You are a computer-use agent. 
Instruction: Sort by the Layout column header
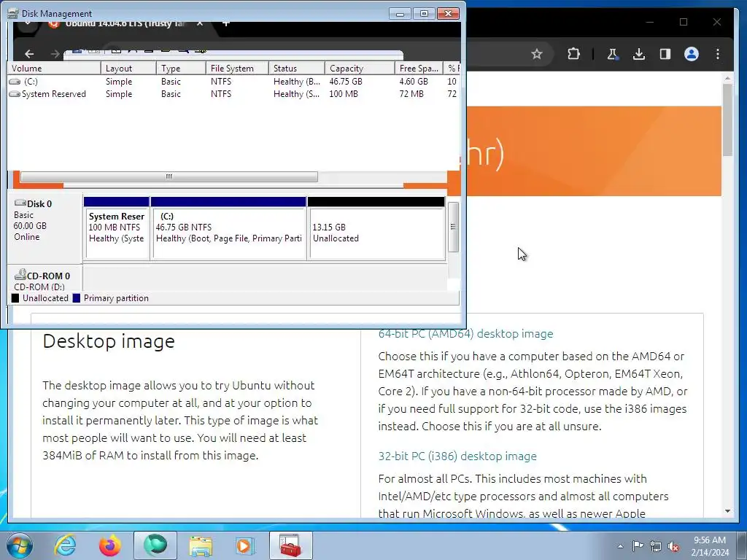click(x=128, y=68)
